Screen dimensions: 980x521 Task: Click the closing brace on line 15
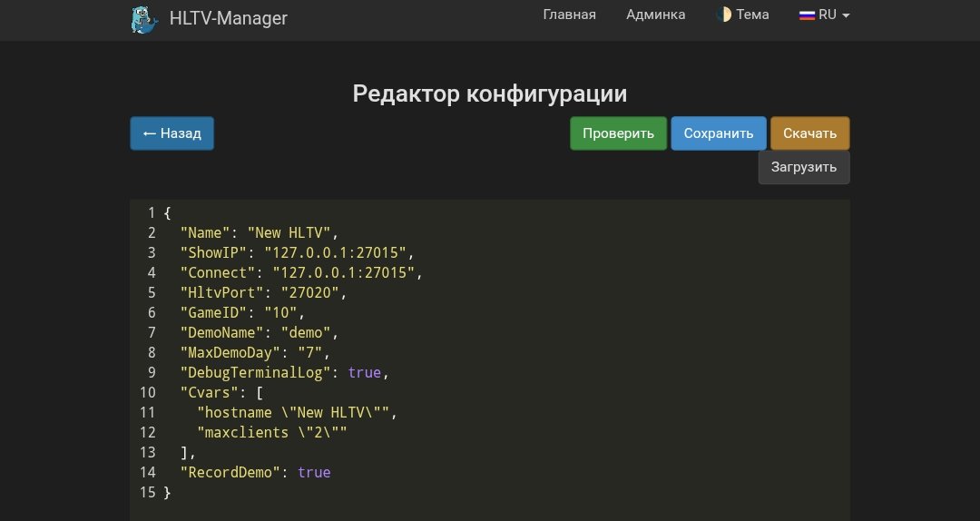pos(167,493)
